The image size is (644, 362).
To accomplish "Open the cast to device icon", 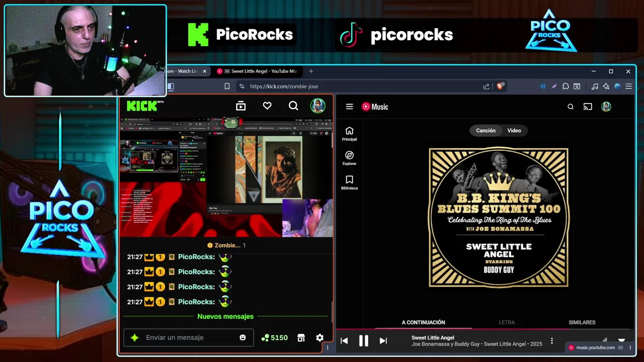I will (588, 107).
